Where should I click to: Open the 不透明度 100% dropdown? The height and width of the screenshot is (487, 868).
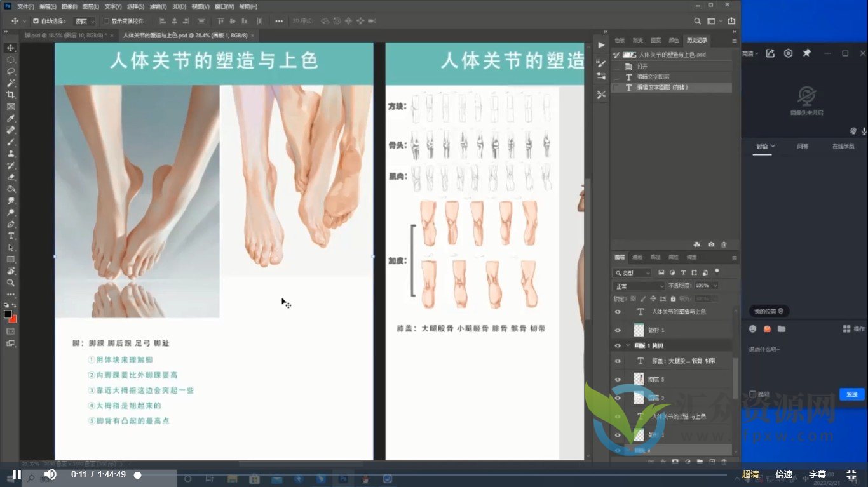tap(714, 286)
